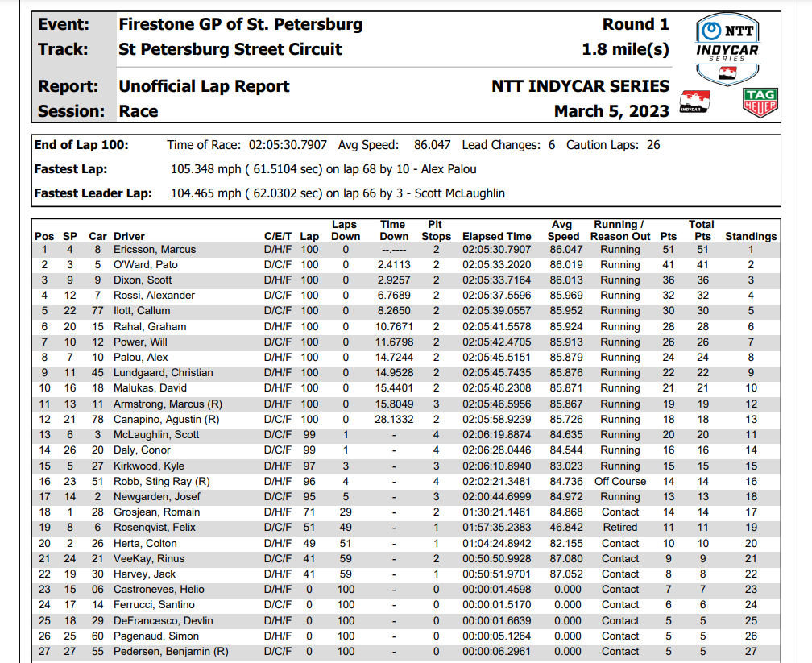Click the End of Lap 100 label
This screenshot has width=812, height=663.
[81, 145]
